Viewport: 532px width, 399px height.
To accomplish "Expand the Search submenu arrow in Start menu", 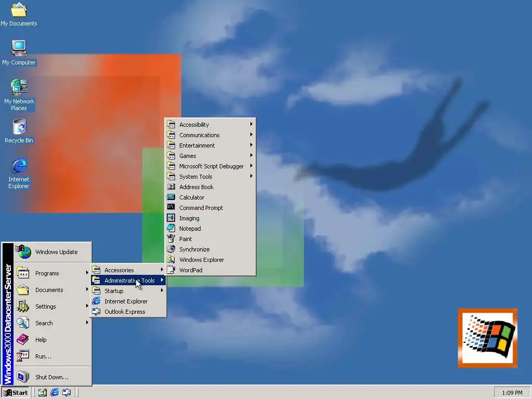I will click(87, 323).
